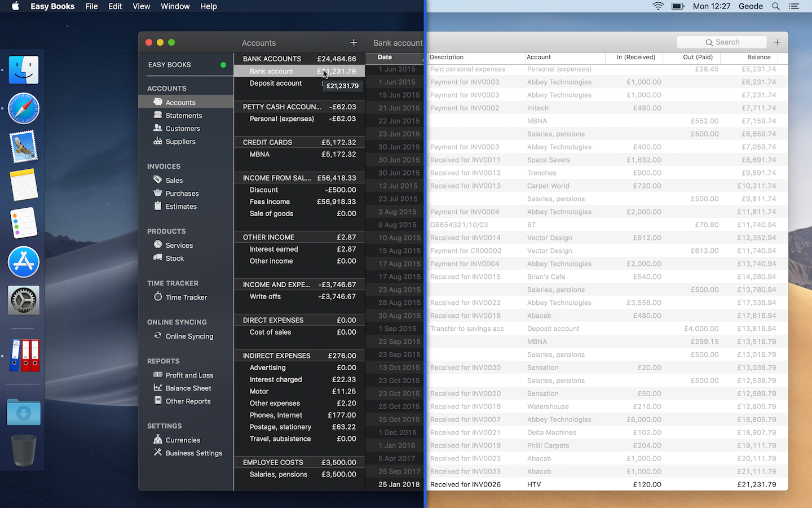Open Services clock icon

point(158,245)
